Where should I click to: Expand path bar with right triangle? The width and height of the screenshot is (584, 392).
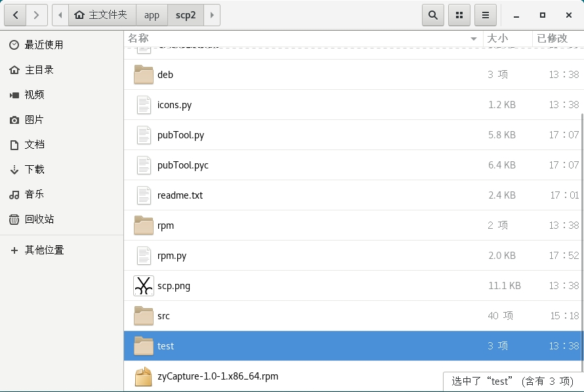click(x=212, y=15)
